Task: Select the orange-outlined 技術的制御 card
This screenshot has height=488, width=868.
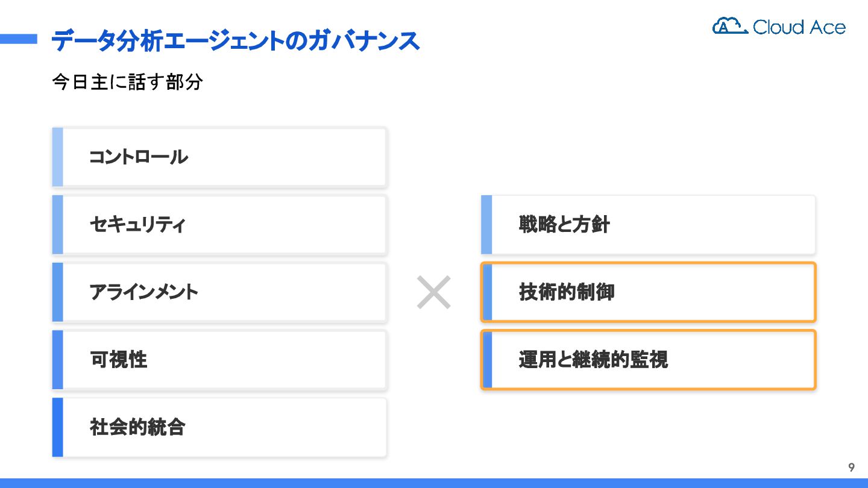Action: (649, 292)
